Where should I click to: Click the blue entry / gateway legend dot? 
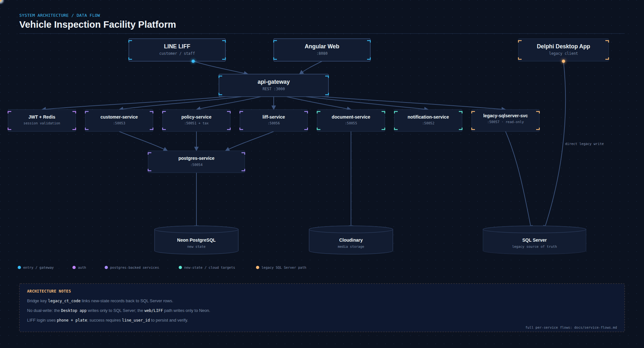[19, 267]
